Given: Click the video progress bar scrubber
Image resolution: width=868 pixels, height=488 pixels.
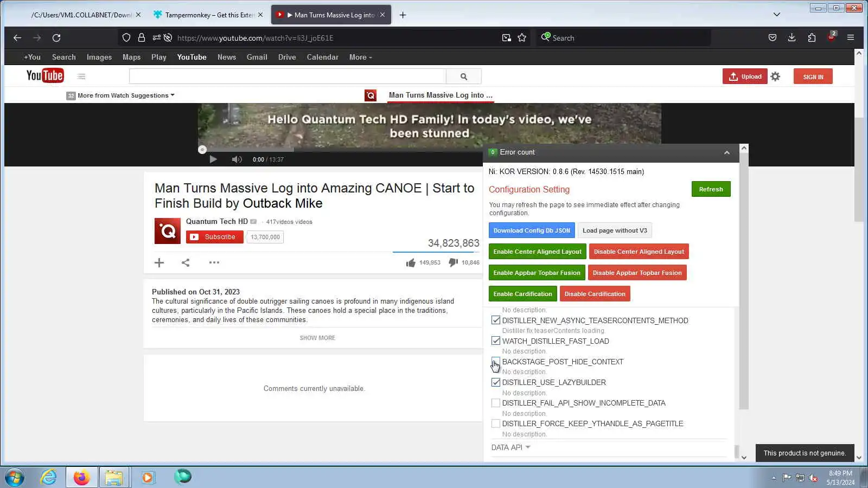Looking at the screenshot, I should [x=202, y=150].
